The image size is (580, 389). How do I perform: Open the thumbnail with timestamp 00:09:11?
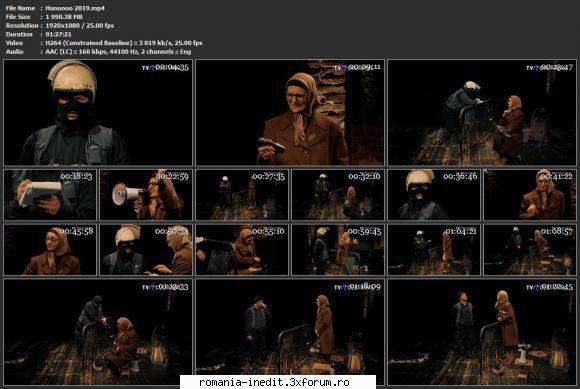click(x=290, y=112)
